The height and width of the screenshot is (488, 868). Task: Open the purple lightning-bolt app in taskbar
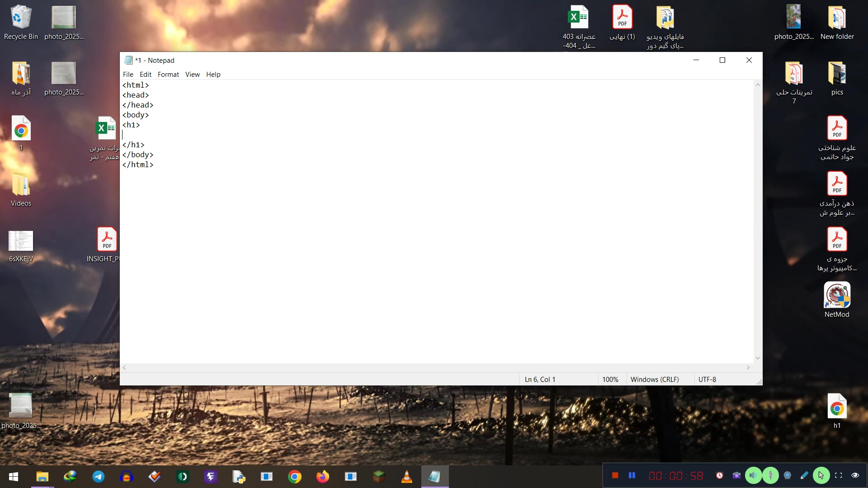[x=211, y=477]
